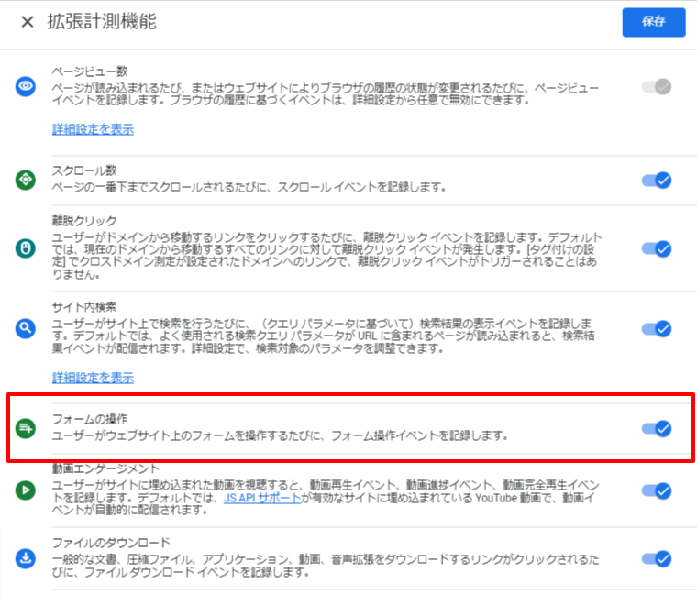
Task: Click the スクロール数 title text
Action: [84, 170]
